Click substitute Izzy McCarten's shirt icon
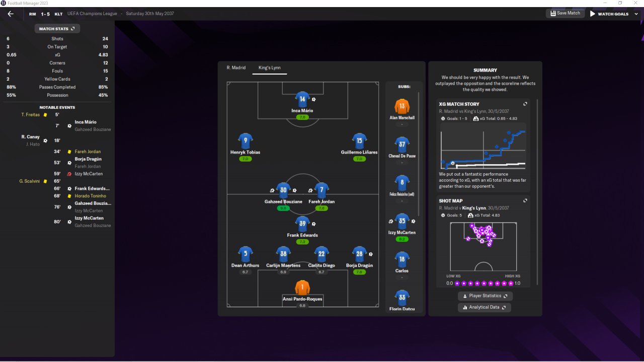The image size is (644, 362). click(x=402, y=221)
